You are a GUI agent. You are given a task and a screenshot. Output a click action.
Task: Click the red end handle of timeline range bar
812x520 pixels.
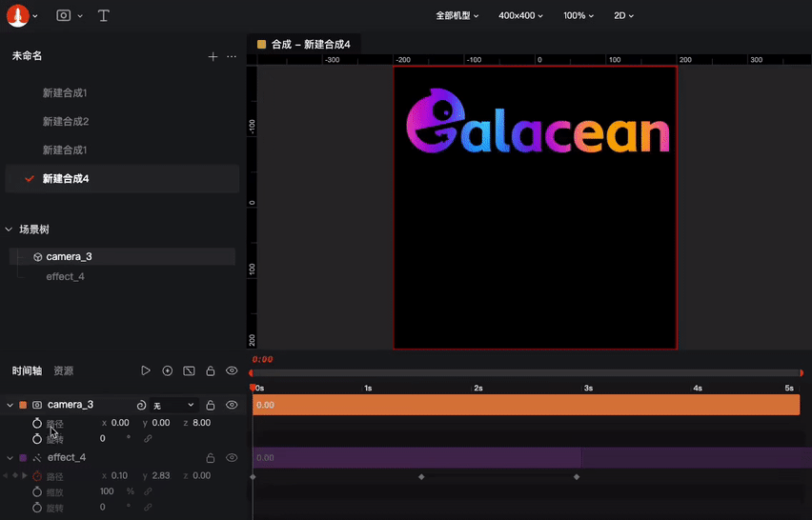(x=802, y=372)
